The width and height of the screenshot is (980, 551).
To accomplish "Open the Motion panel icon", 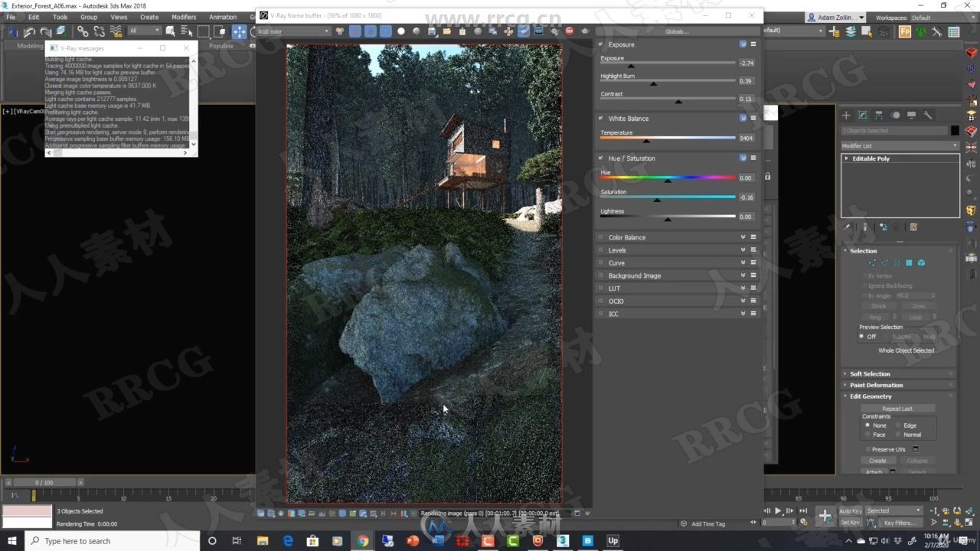I will point(895,115).
